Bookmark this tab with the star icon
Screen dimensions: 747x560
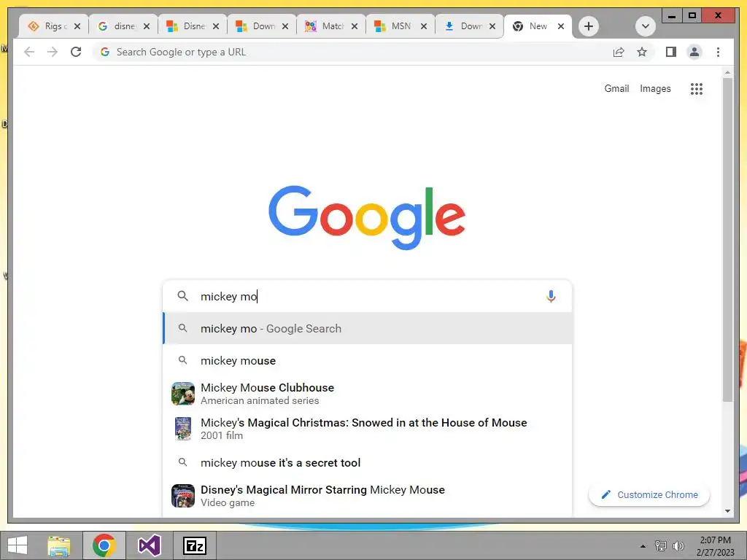[x=642, y=52]
